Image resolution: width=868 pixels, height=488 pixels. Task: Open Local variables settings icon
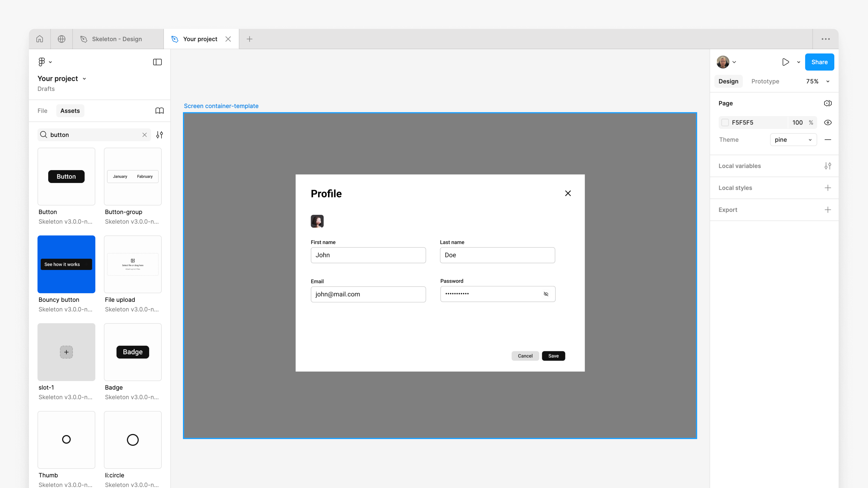click(828, 166)
